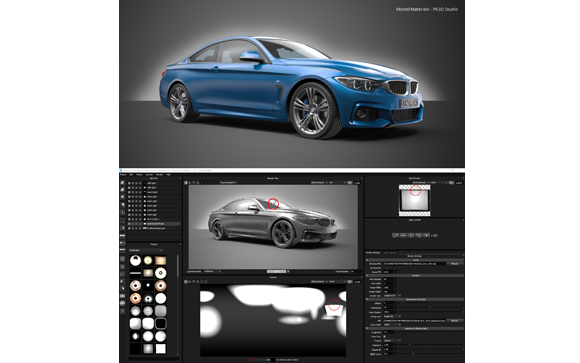The width and height of the screenshot is (580, 363).
Task: Select the magnifier zoom icon in Render View toolbar
Action: pyautogui.click(x=198, y=183)
